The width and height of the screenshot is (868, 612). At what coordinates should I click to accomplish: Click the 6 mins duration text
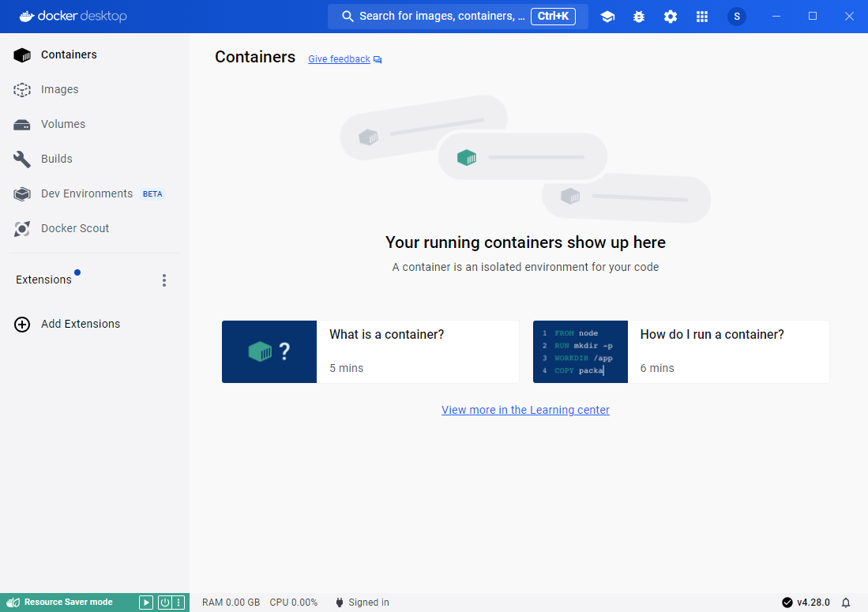(657, 369)
